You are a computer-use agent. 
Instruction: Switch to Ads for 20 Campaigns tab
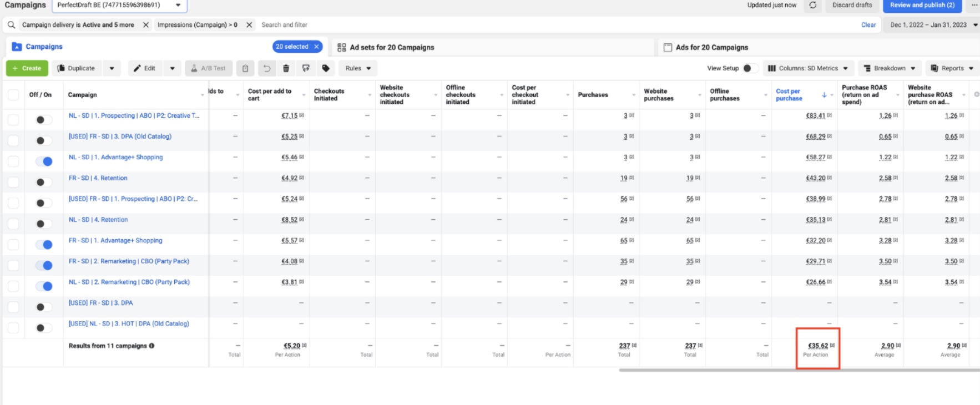(x=711, y=48)
